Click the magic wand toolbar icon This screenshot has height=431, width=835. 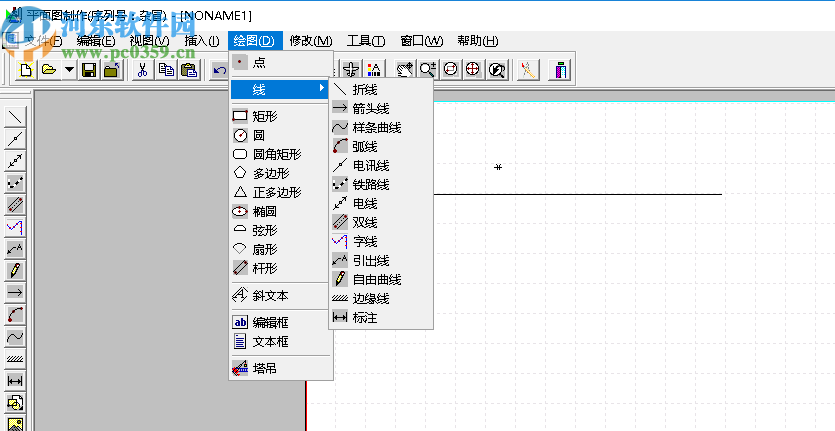528,70
